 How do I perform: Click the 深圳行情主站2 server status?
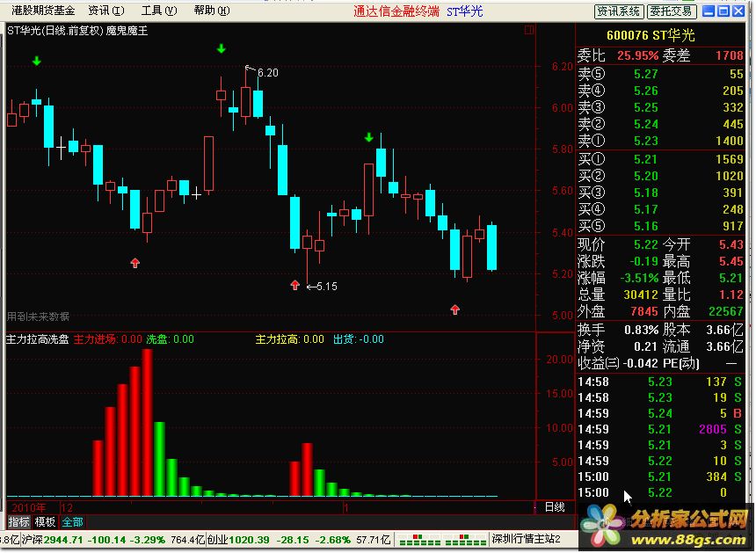(527, 539)
